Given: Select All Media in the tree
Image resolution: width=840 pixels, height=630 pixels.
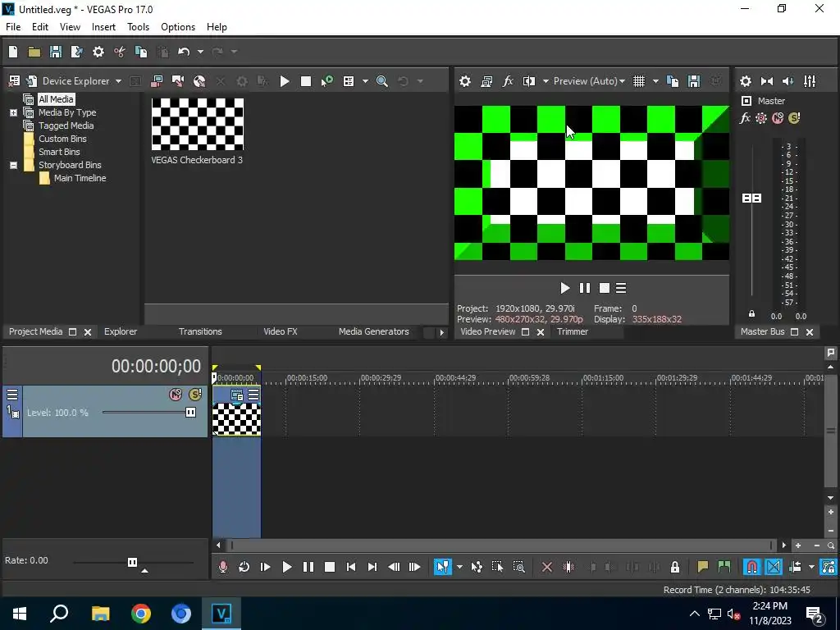Looking at the screenshot, I should coord(56,99).
